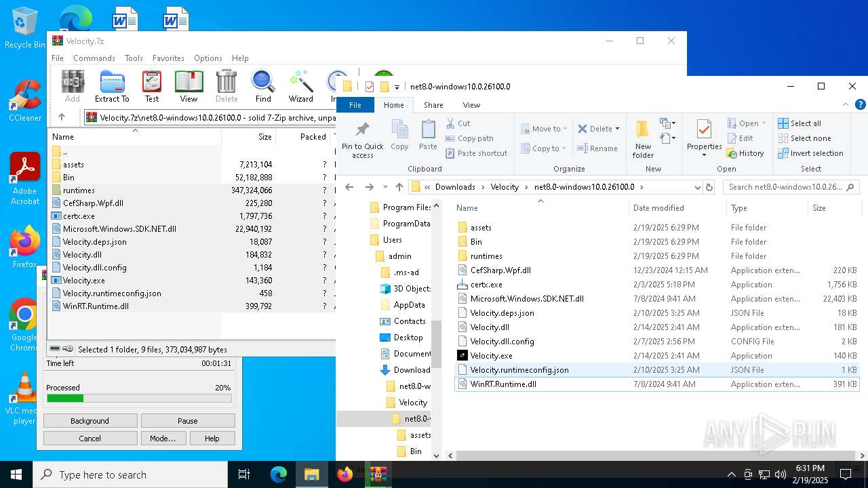Expand the Delete dropdown arrow
This screenshot has width=868, height=488.
pos(618,129)
